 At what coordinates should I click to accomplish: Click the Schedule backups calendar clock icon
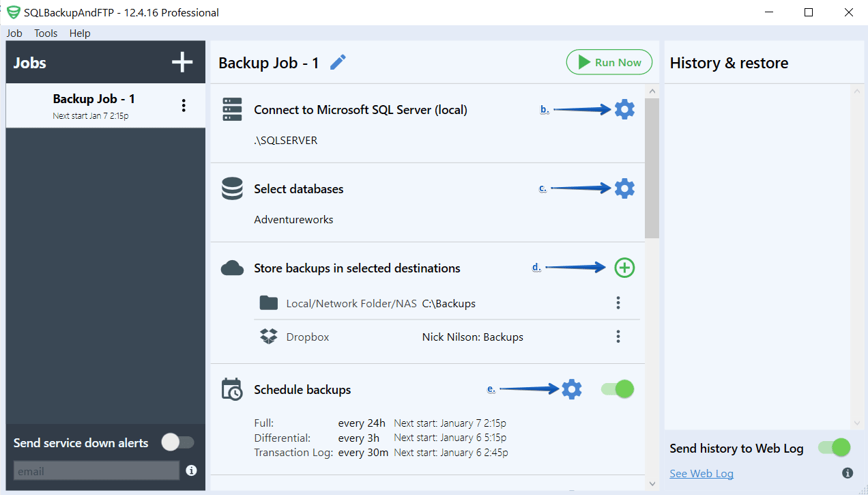point(232,389)
